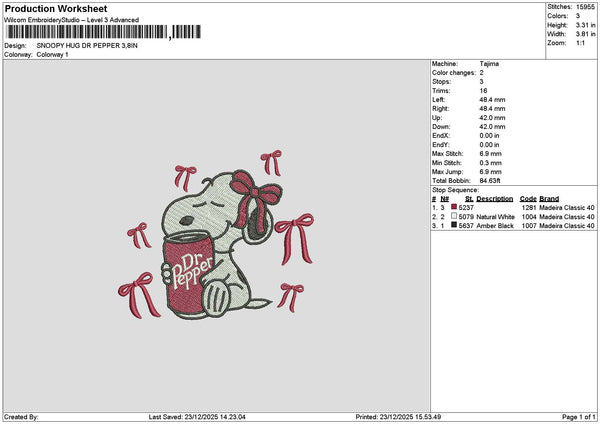Click the 'Colors:' label in header box
Screen dimensions: 600x424
click(558, 16)
